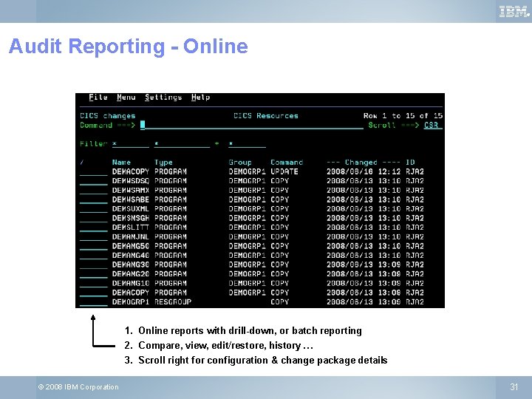The image size is (532, 399).
Task: Click the 'CICS Resources' panel title
Action: 266,116
